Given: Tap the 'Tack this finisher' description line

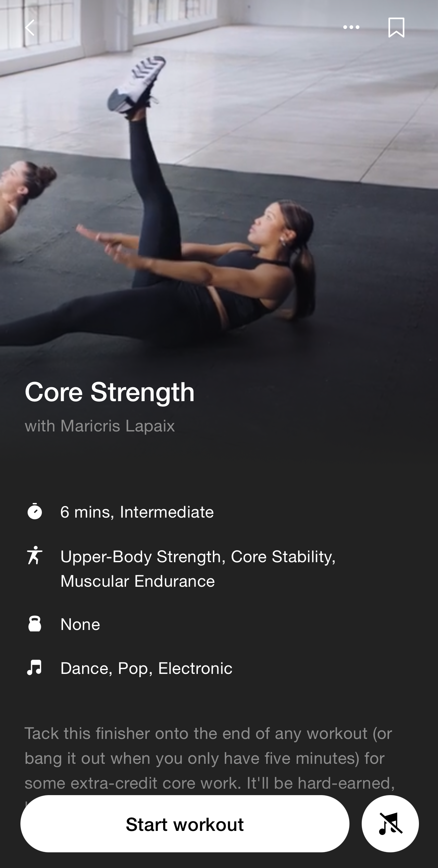Looking at the screenshot, I should pos(208,733).
